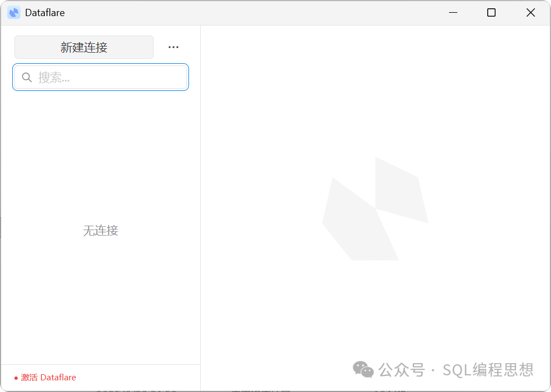Click the 公众号 · SQL编程思想 watermark text
Viewport: 551px width, 392px height.
[x=456, y=369]
